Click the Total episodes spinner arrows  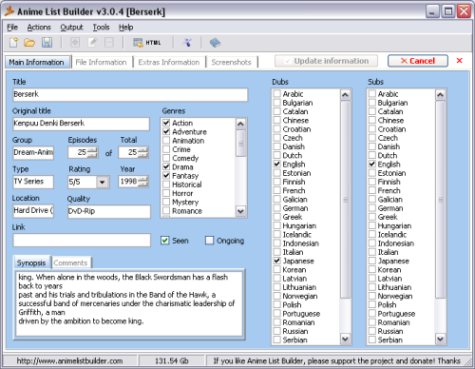[143, 152]
